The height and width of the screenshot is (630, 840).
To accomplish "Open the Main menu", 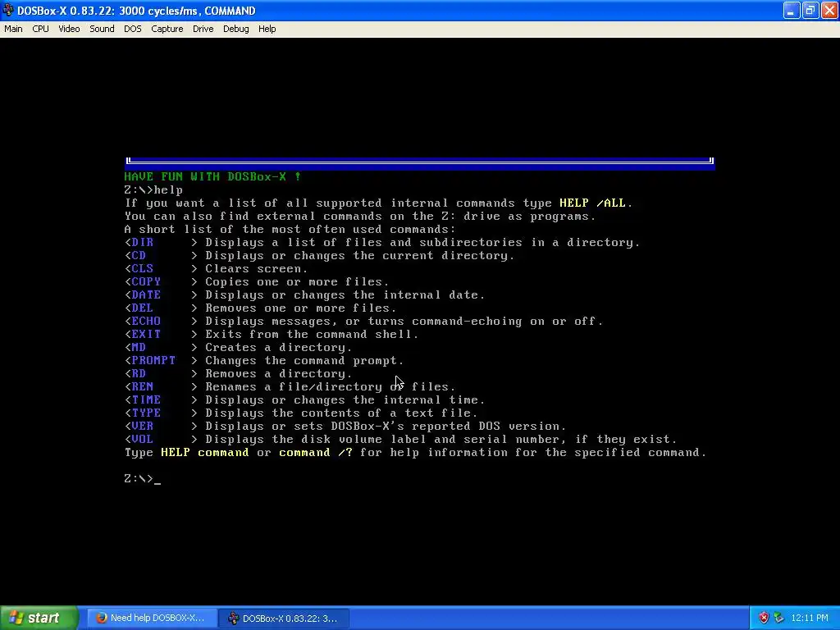I will coord(13,29).
